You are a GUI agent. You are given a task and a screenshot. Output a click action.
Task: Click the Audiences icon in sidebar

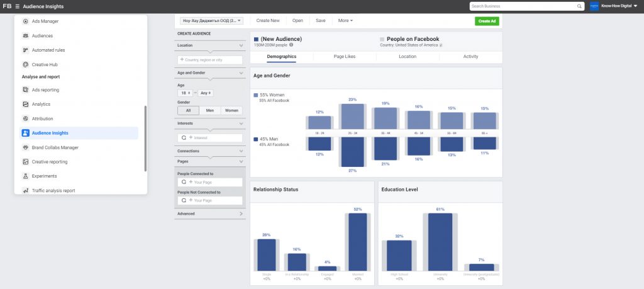pos(25,36)
